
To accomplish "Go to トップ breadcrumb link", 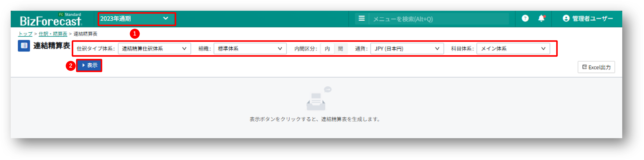I will [x=25, y=34].
